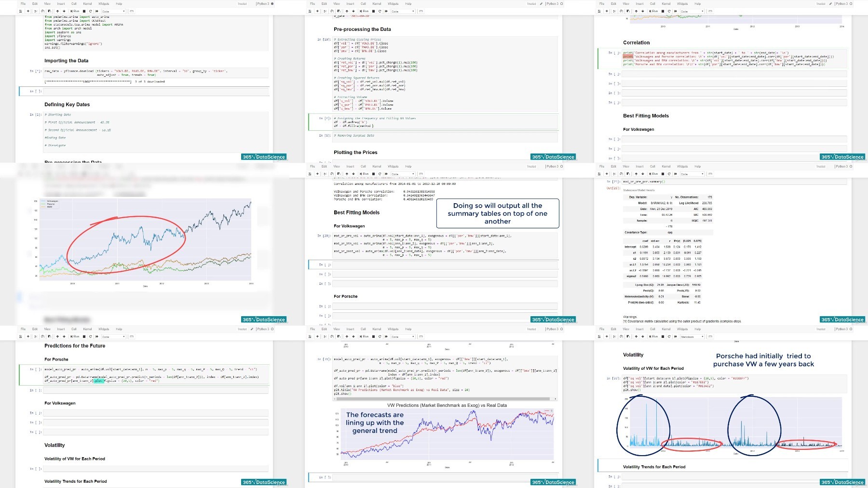This screenshot has width=868, height=488.
Task: Restart the kernel in the Pre-processing the Data notebook
Action: tap(380, 11)
